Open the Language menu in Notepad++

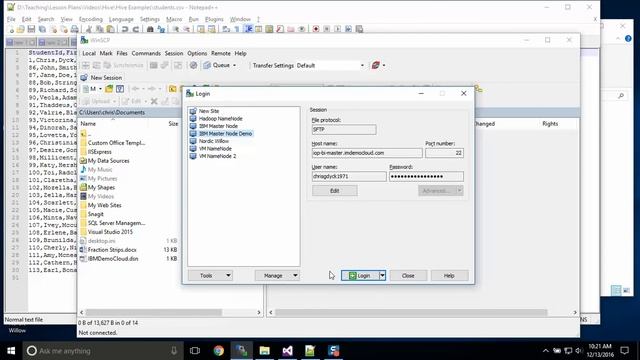point(121,19)
